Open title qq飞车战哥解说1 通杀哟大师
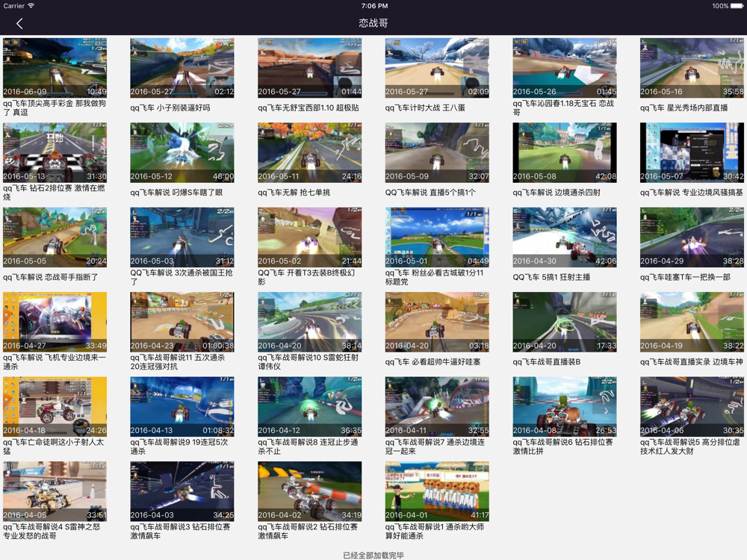747x560 pixels. 435,532
